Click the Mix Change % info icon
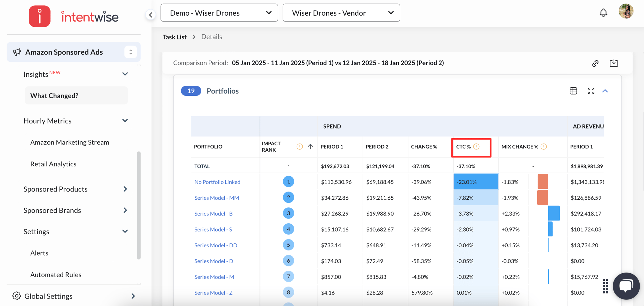This screenshot has width=644, height=306. [x=544, y=147]
